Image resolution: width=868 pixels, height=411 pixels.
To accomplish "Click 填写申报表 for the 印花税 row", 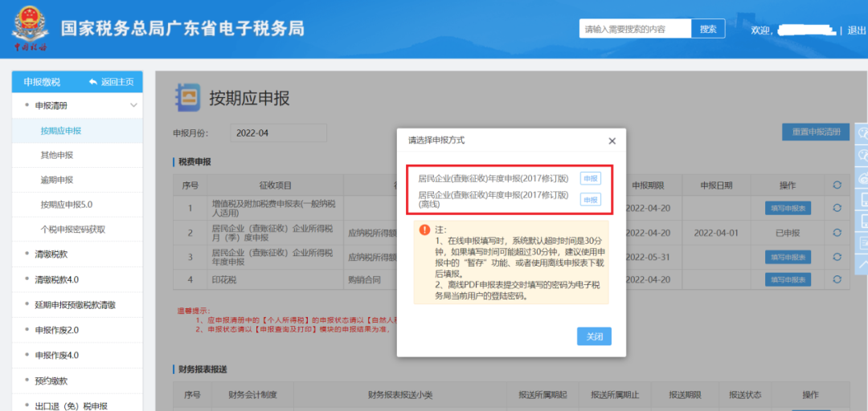I will (x=788, y=279).
